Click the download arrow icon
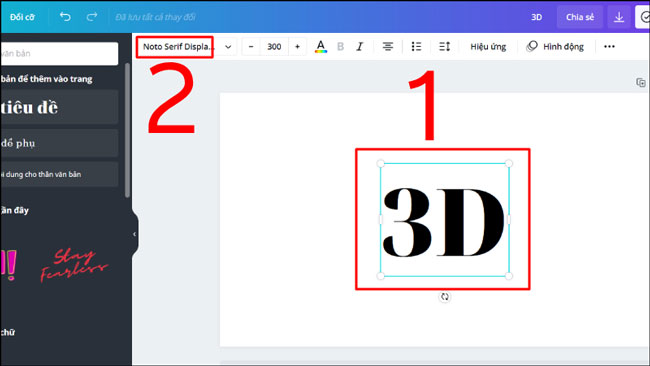The height and width of the screenshot is (366, 650). pos(619,17)
